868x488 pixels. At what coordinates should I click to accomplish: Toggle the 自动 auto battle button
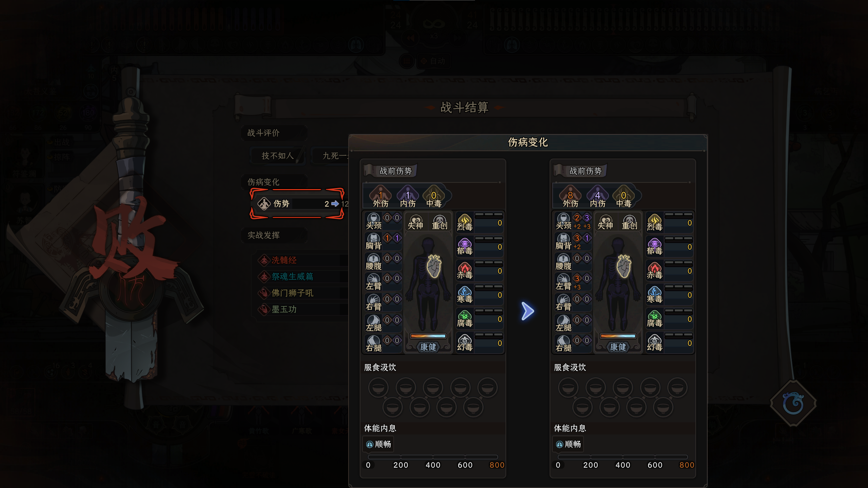click(433, 61)
